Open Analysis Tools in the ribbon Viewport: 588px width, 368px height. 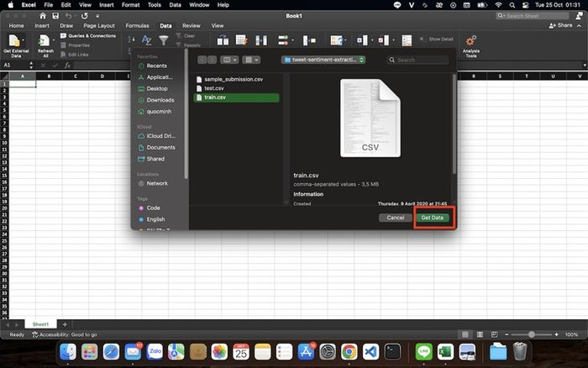point(471,45)
